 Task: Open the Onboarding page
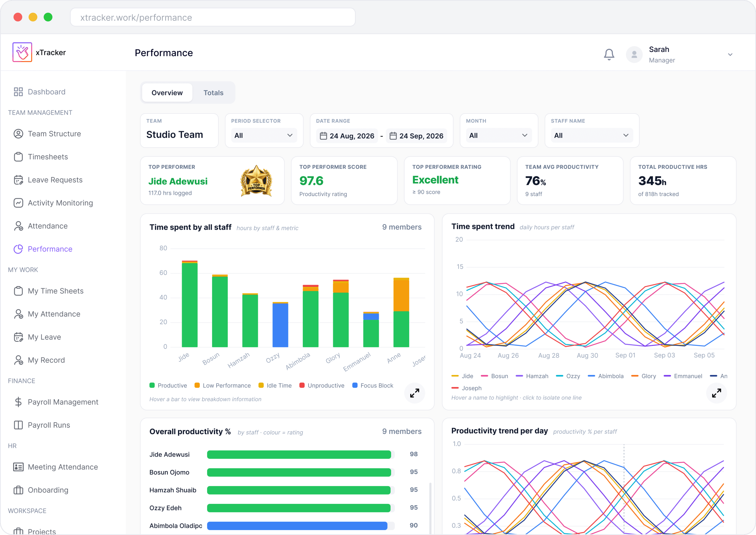point(41,490)
